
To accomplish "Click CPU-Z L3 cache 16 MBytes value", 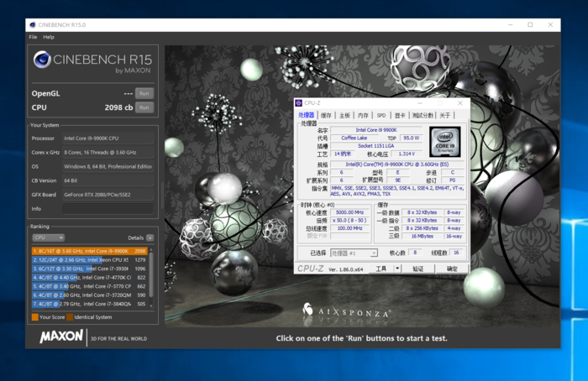I will (x=423, y=237).
